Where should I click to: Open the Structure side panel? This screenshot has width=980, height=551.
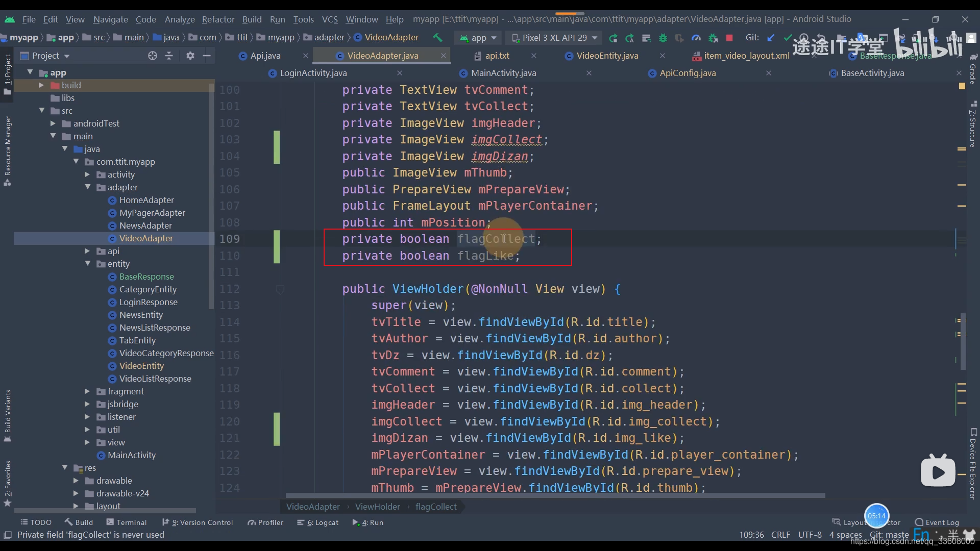point(973,123)
